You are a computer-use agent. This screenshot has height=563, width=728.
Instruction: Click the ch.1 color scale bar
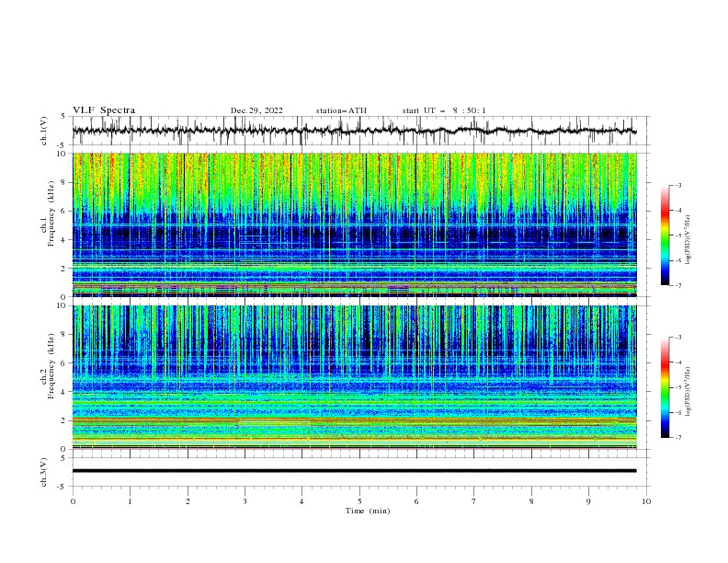tap(665, 235)
